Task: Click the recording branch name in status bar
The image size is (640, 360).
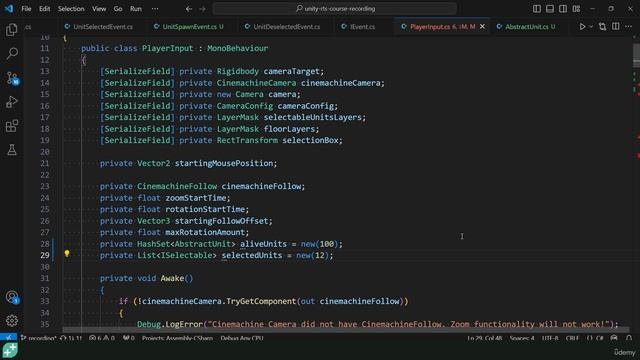Action: tap(38, 338)
